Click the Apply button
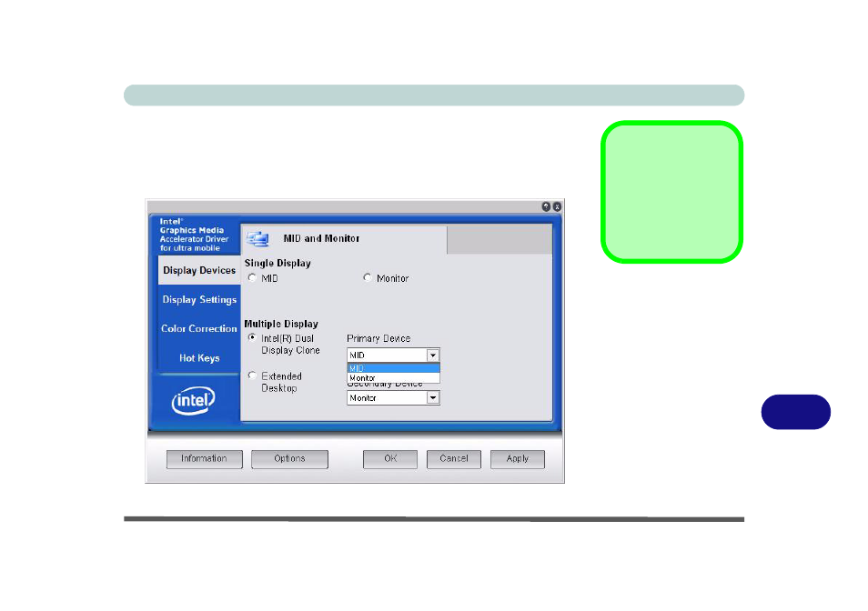 tap(518, 459)
